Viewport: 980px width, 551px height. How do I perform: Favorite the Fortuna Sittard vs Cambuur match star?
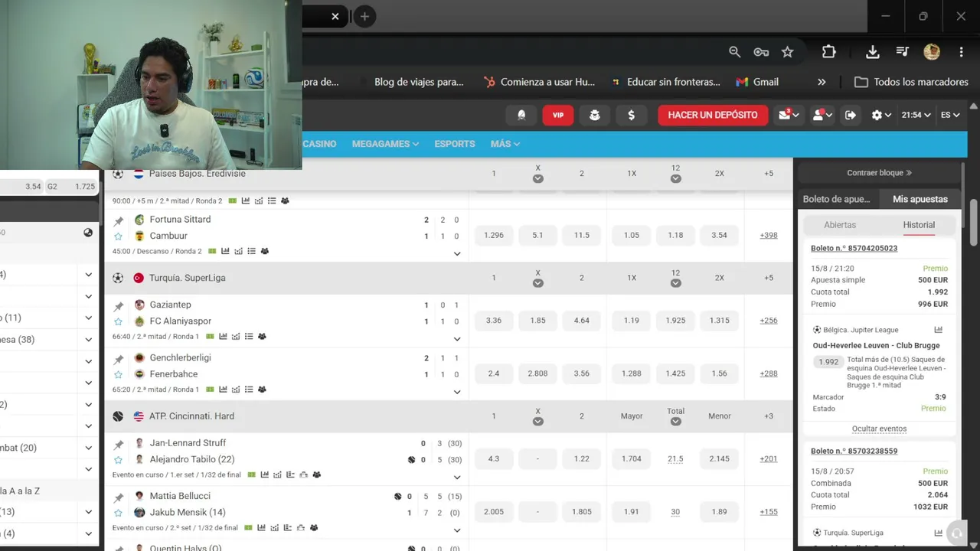pyautogui.click(x=119, y=236)
